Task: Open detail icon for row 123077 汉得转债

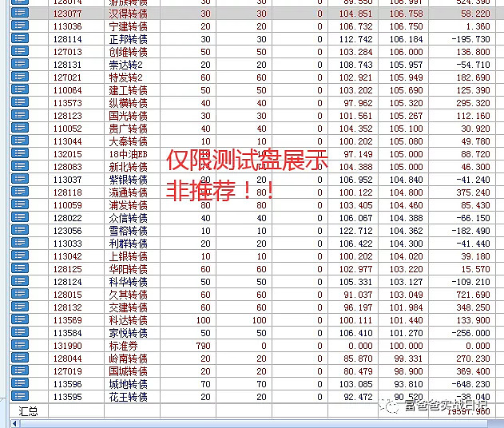Action: click(20, 13)
